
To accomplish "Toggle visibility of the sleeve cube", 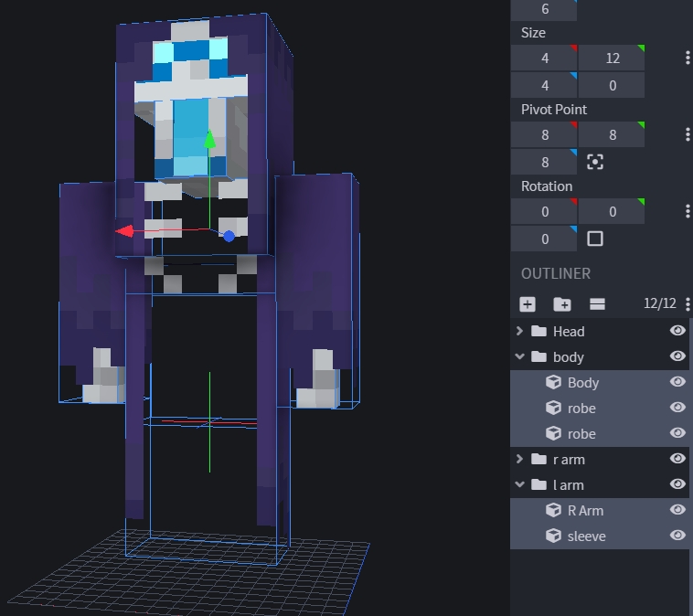I will coord(677,536).
